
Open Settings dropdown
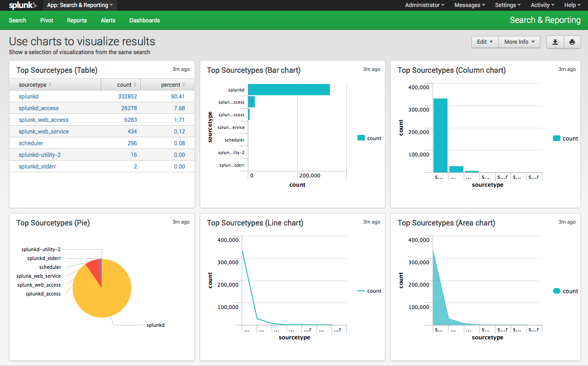[x=508, y=5]
